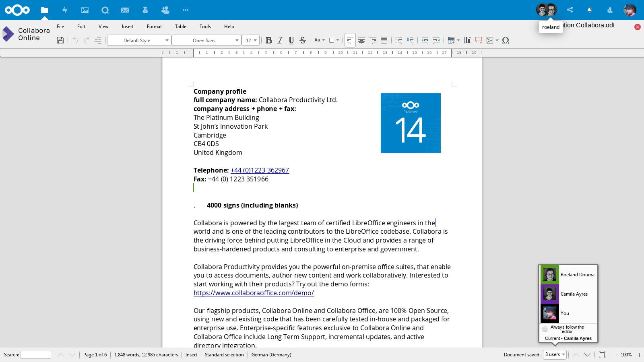
Task: Select Roeland Douma in user list
Action: pyautogui.click(x=569, y=275)
